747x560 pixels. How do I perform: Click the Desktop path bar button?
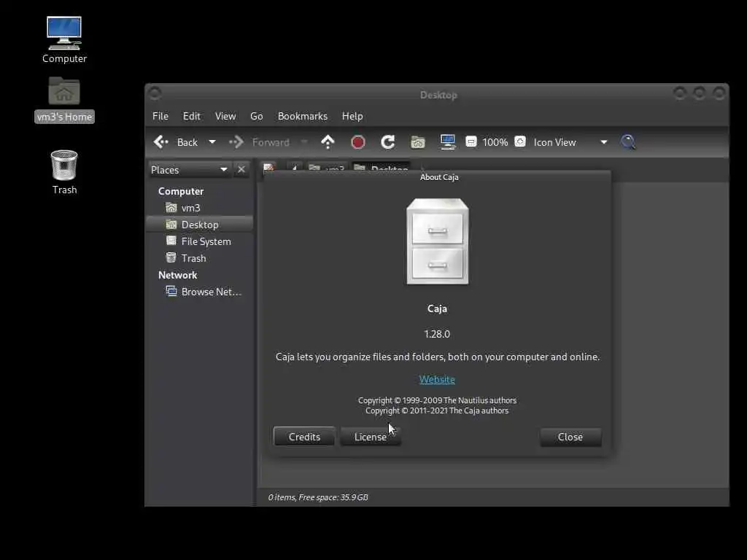(x=381, y=167)
